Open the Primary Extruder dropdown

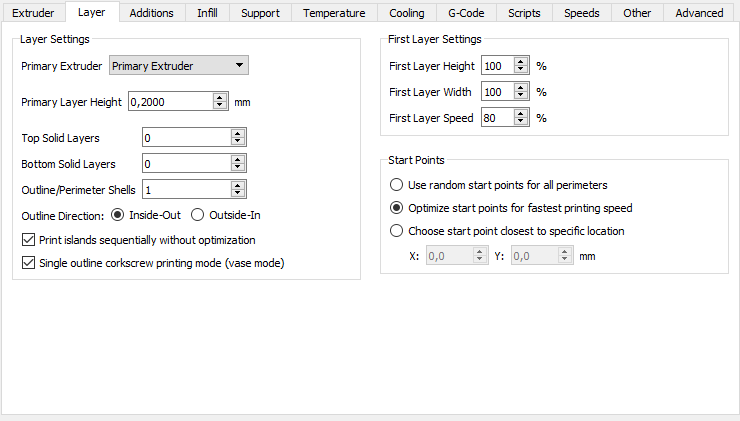pyautogui.click(x=178, y=66)
